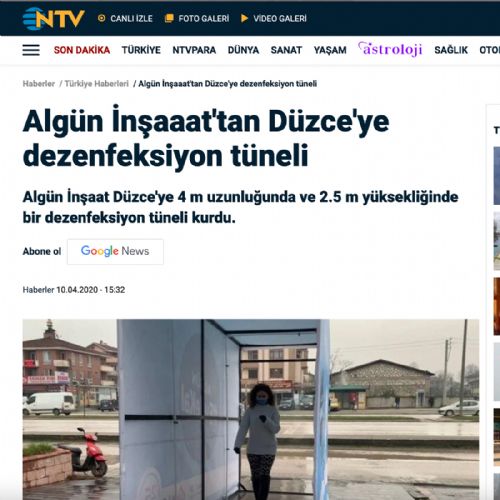Image resolution: width=500 pixels, height=500 pixels.
Task: Open the VİDEO GALERİ link text
Action: 280,18
